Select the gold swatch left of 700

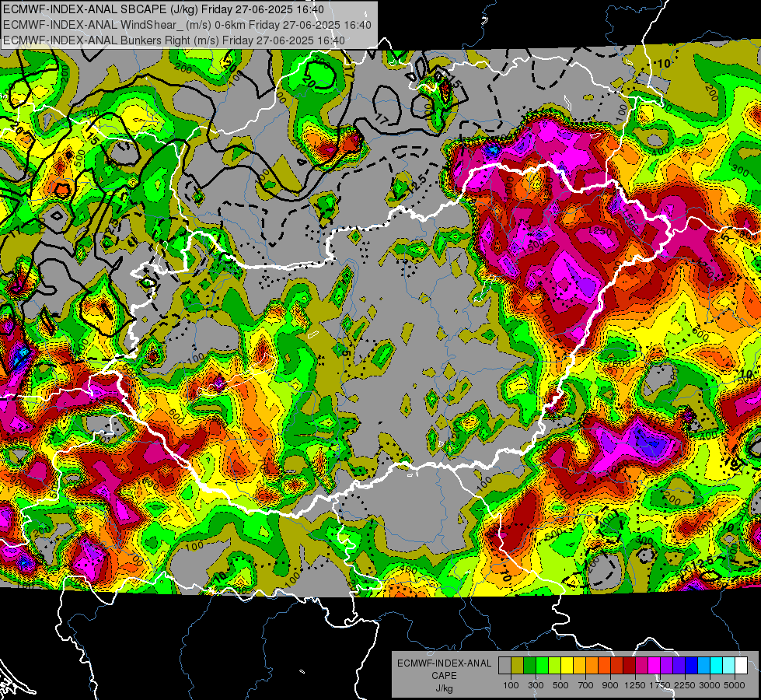579,666
